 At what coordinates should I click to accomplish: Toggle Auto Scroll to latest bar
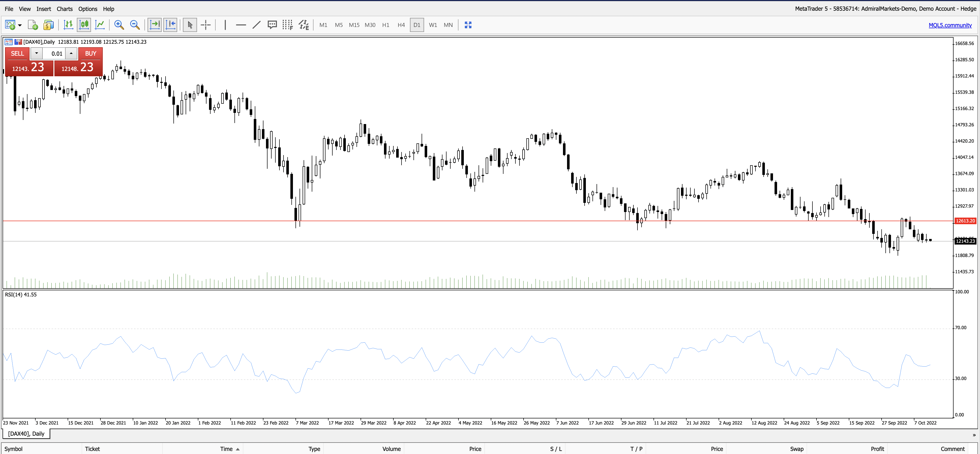[154, 25]
